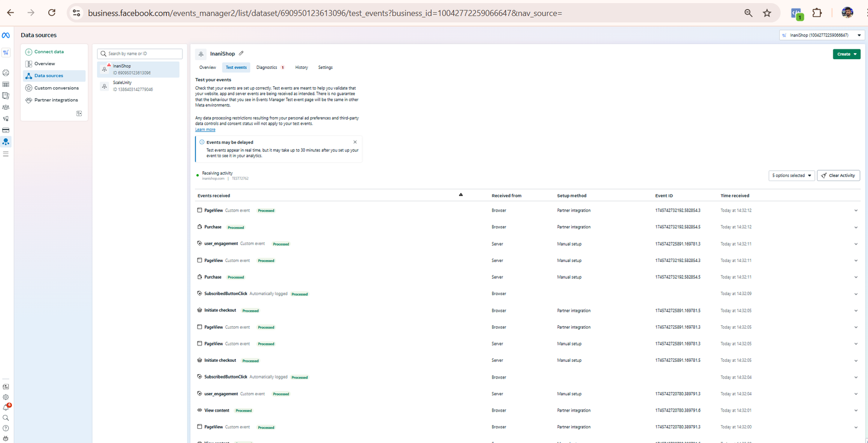This screenshot has width=868, height=443.
Task: Edit the InaniShop dataset name with pencil
Action: coord(241,53)
